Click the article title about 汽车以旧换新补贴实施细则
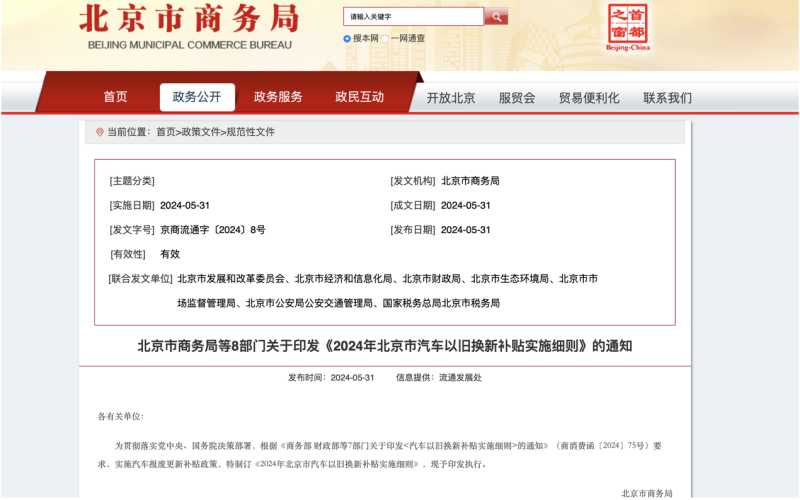The image size is (800, 500). 385,346
